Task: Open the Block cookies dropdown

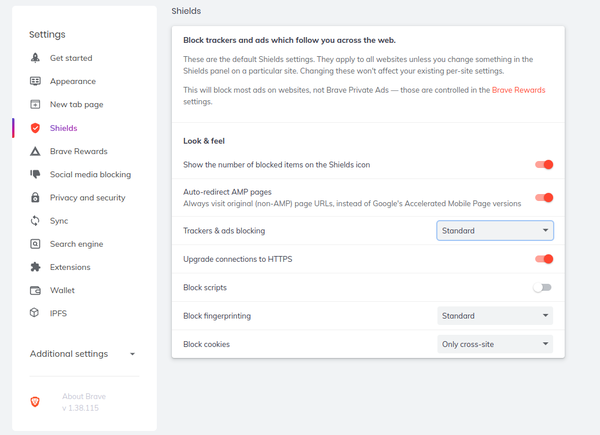Action: pos(494,344)
